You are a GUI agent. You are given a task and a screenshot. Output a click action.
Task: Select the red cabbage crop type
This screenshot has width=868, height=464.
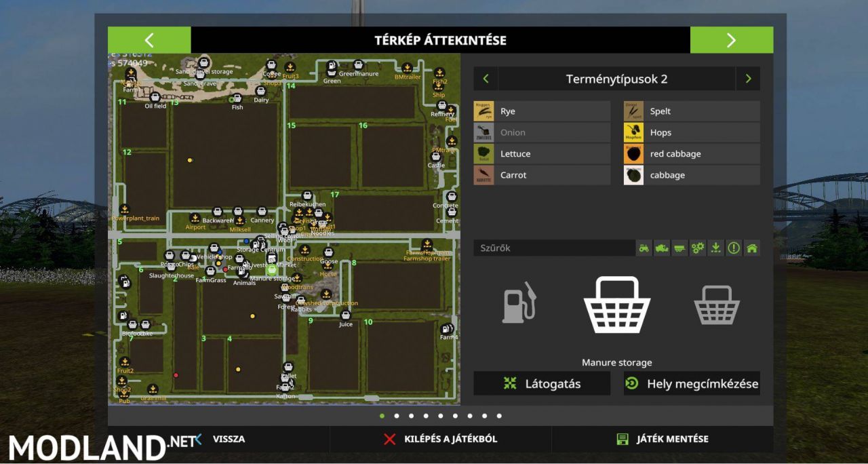[x=692, y=154]
